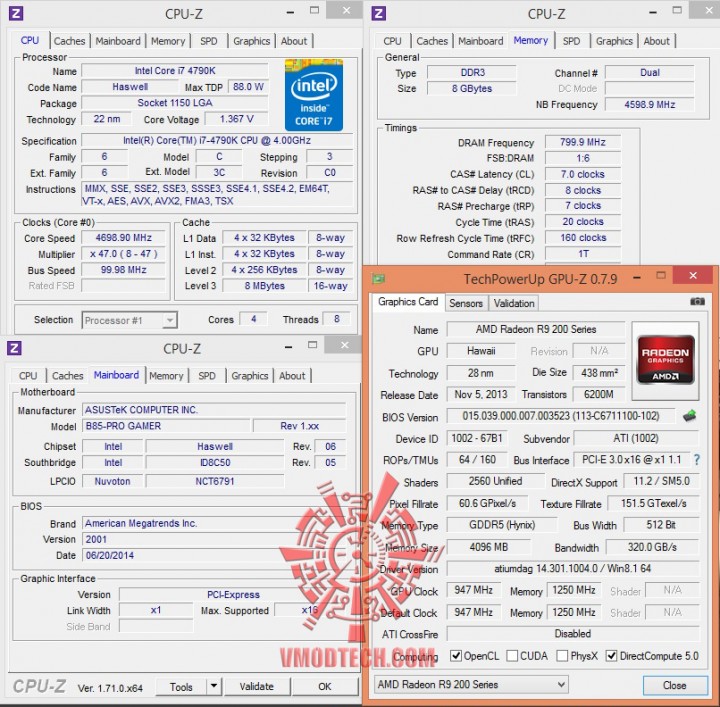Switch to Mainboard tab in CPU window
This screenshot has width=720, height=707.
click(118, 41)
